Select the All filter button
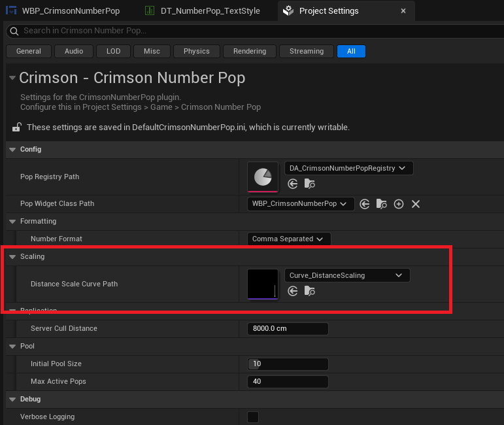504x425 pixels. pos(351,52)
